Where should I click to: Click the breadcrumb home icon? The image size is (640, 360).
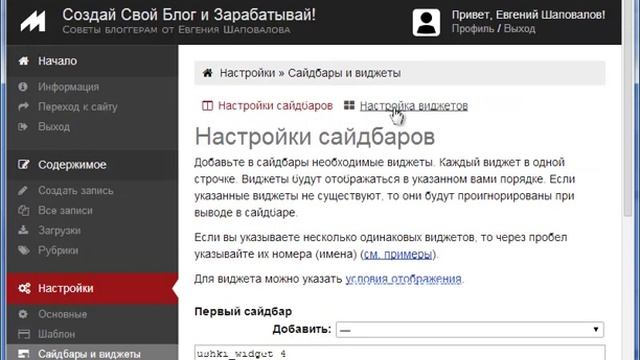208,73
